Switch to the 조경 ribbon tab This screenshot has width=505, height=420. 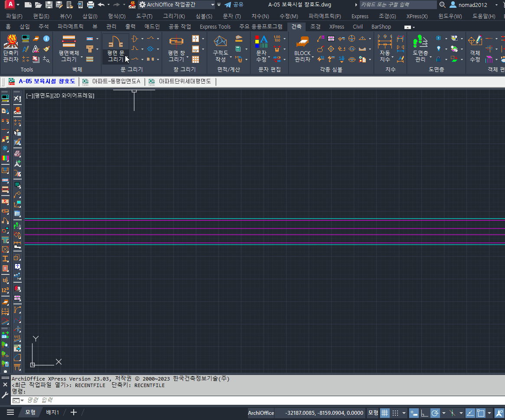click(x=315, y=26)
